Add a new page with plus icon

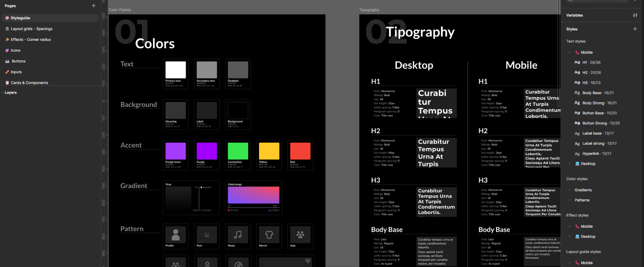click(x=94, y=6)
